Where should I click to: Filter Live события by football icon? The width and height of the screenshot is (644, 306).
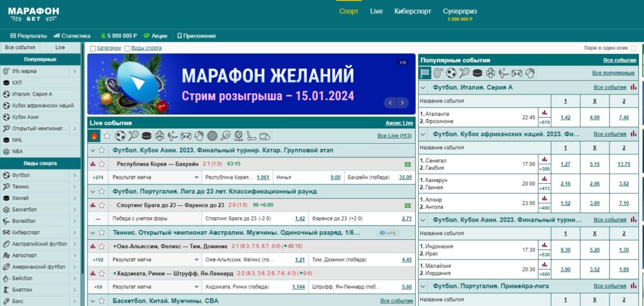[x=120, y=136]
